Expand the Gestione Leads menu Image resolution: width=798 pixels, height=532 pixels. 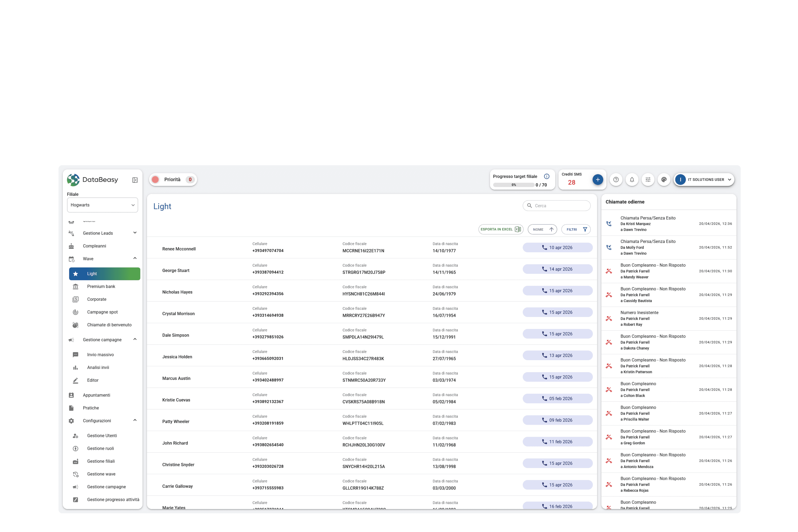135,233
